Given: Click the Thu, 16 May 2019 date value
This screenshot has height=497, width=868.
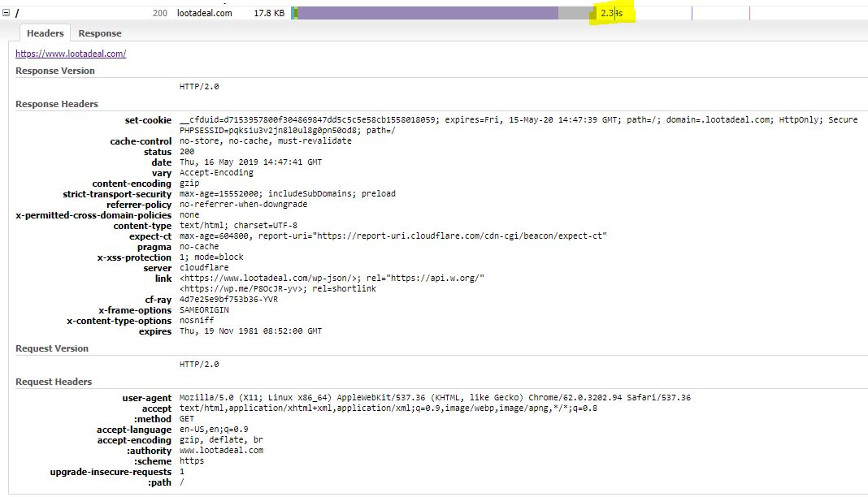Looking at the screenshot, I should click(250, 162).
